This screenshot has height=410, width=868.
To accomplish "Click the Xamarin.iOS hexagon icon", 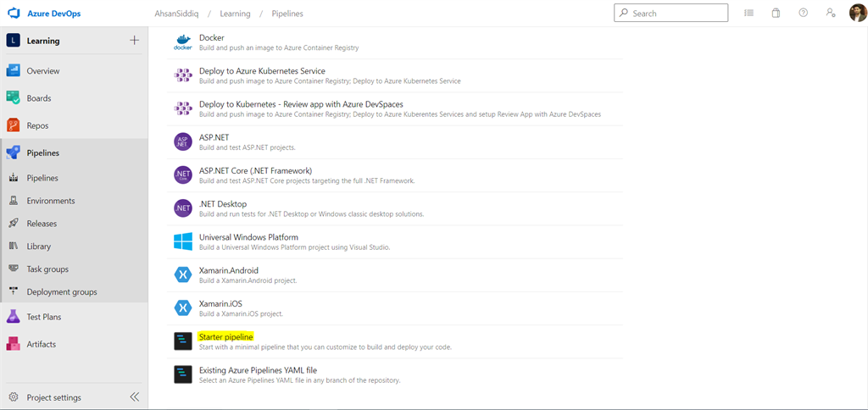I will pyautogui.click(x=183, y=307).
